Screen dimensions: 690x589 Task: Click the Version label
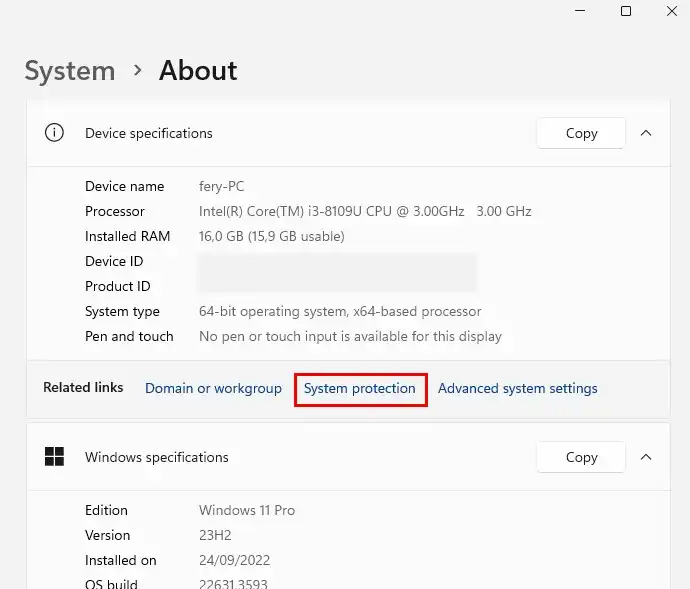coord(107,535)
